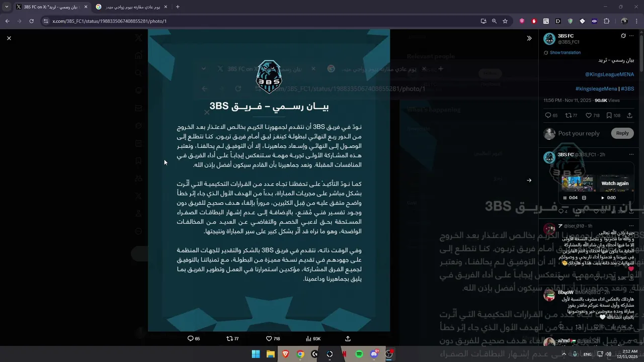Open a new browser tab

tap(178, 7)
